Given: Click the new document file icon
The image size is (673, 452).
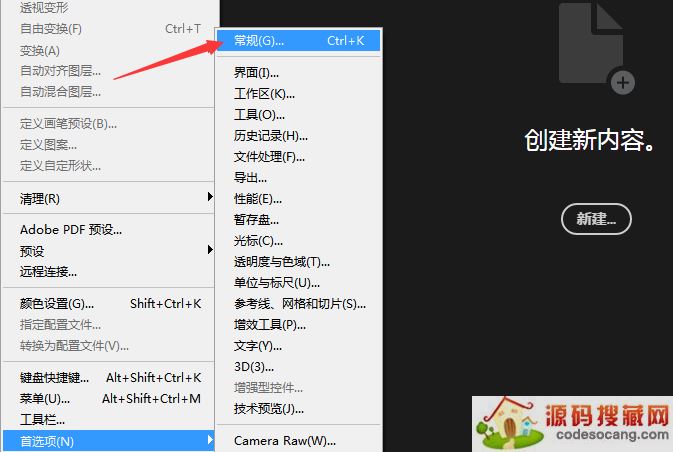Looking at the screenshot, I should 596,43.
